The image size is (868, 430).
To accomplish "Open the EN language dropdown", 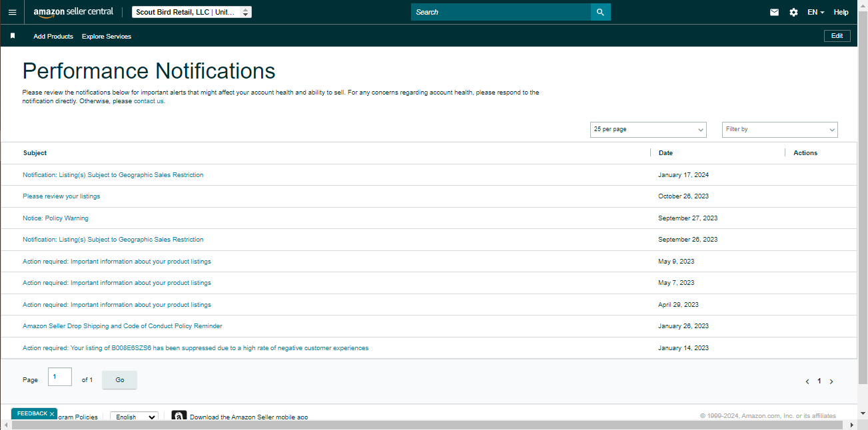I will coord(815,12).
